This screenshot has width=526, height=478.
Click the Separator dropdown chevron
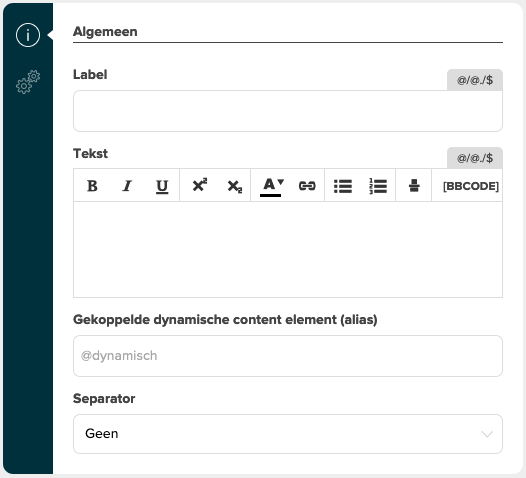coord(487,434)
